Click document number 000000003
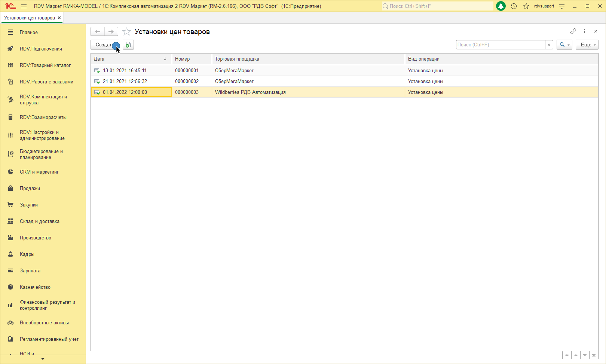This screenshot has height=364, width=606. tap(187, 92)
